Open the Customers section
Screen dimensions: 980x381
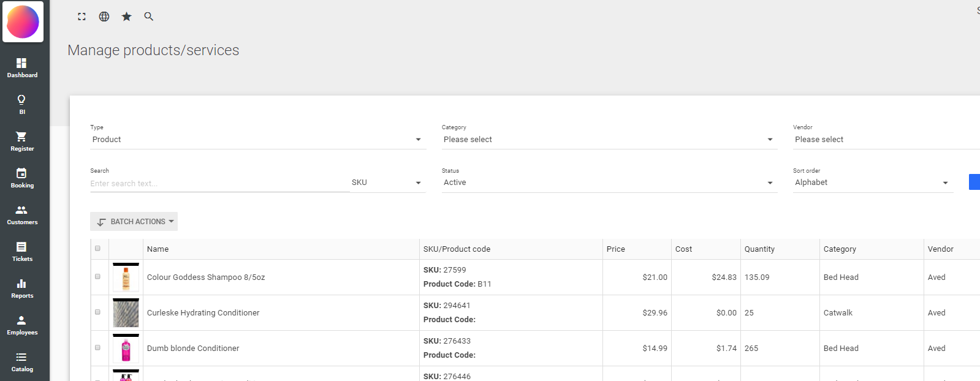tap(22, 214)
